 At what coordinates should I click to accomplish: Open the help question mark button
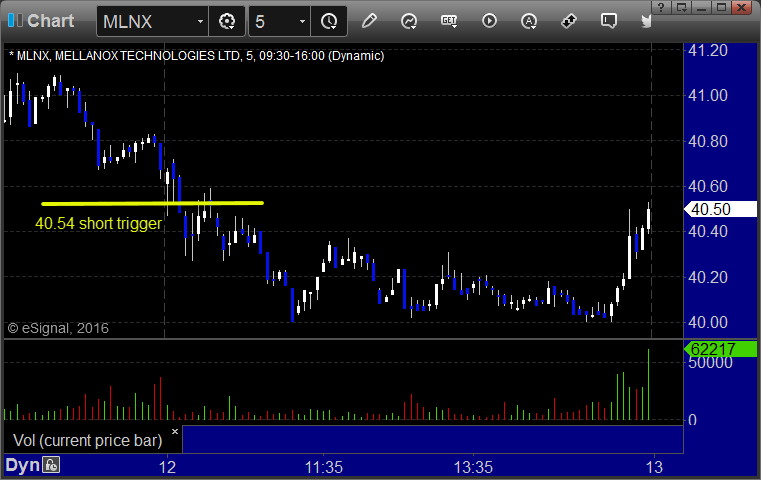point(661,7)
